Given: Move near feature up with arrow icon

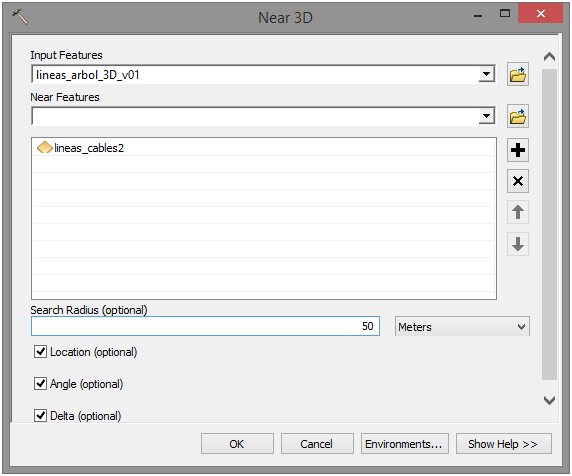Looking at the screenshot, I should 518,212.
